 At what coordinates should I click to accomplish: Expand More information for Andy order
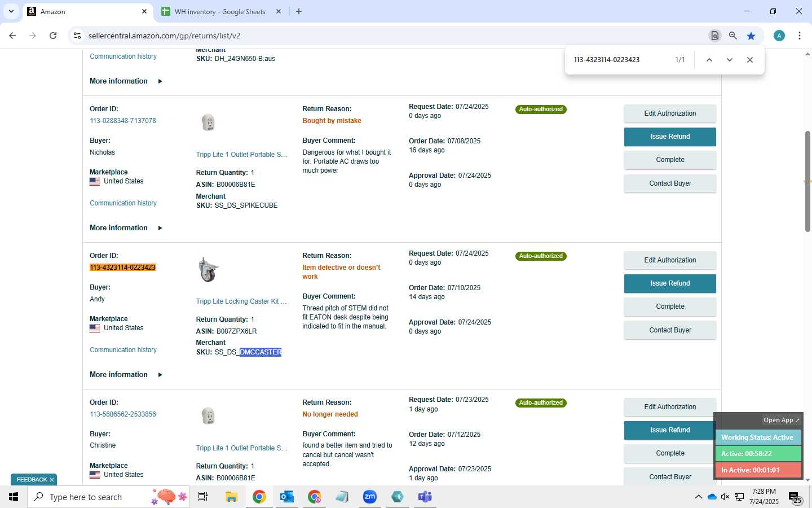tap(126, 375)
